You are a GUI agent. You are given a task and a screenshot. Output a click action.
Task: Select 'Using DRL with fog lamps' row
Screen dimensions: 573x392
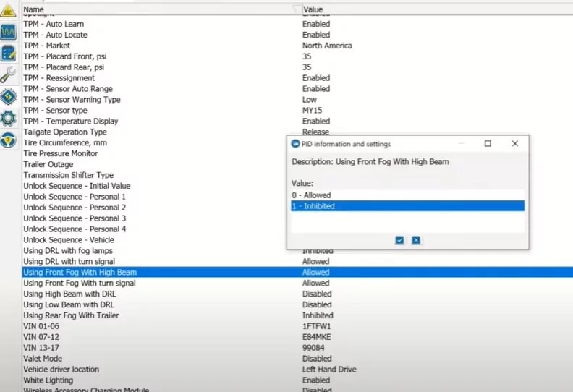(154, 251)
